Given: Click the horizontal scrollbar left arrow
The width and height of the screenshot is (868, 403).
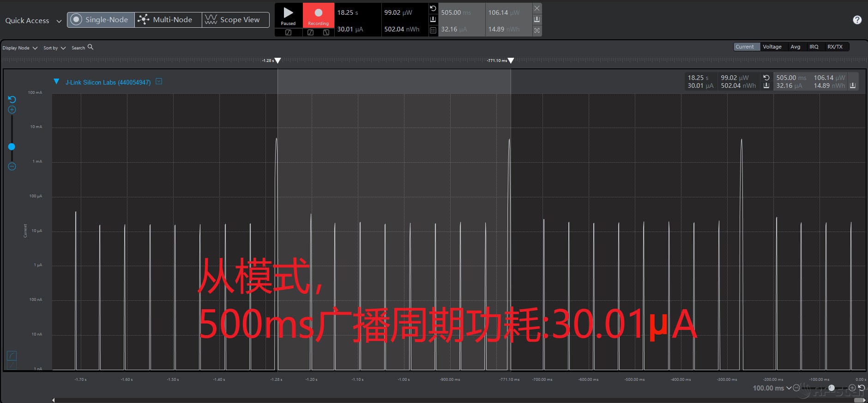Looking at the screenshot, I should point(54,400).
